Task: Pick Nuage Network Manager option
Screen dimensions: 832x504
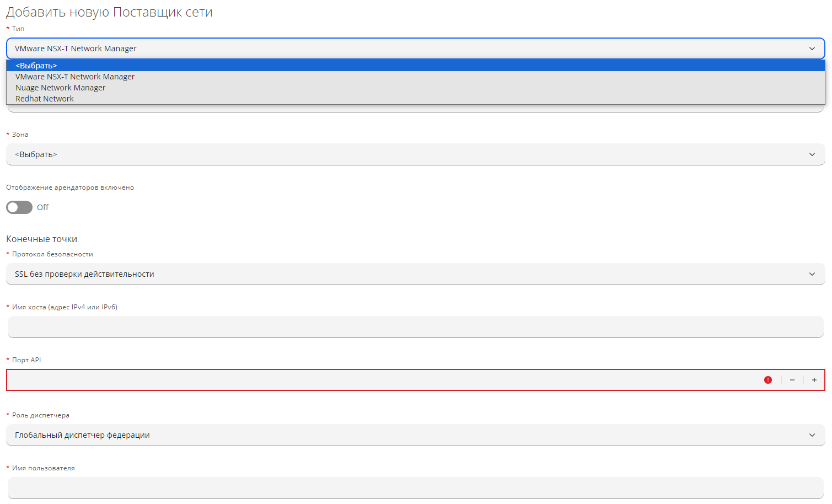Action: (x=61, y=88)
